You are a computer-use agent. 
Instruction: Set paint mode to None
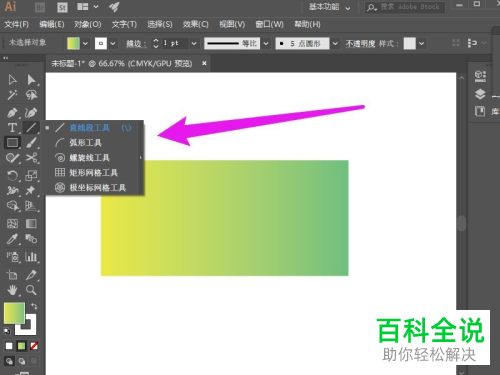click(x=34, y=346)
